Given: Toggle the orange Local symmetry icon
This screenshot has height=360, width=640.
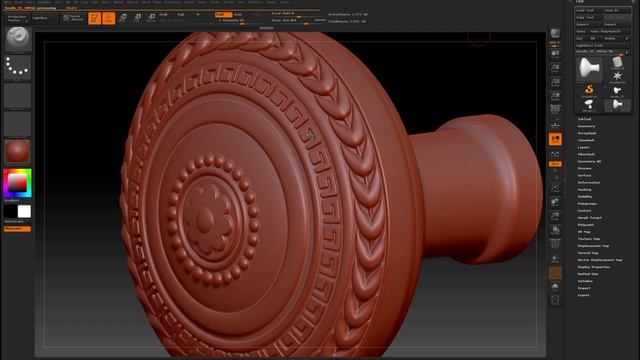Looking at the screenshot, I should tap(555, 139).
